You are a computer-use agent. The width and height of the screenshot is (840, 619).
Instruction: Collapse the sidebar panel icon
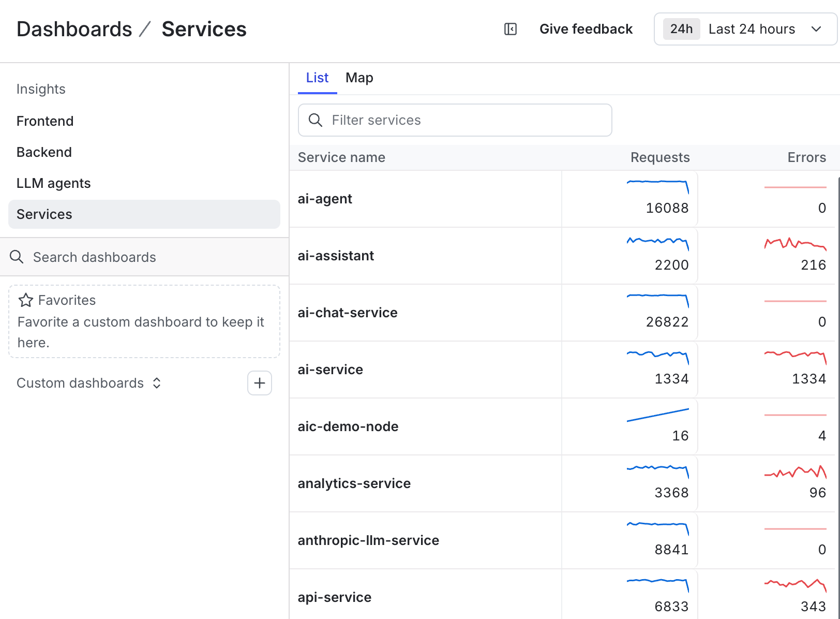point(510,29)
